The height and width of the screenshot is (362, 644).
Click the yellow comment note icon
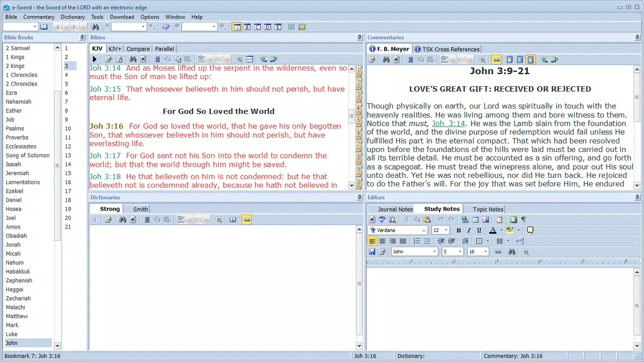click(530, 230)
